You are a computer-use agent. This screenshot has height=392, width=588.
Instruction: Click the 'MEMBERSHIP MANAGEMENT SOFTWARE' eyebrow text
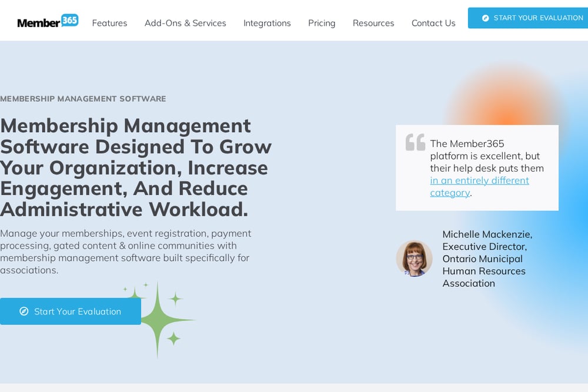coord(83,99)
